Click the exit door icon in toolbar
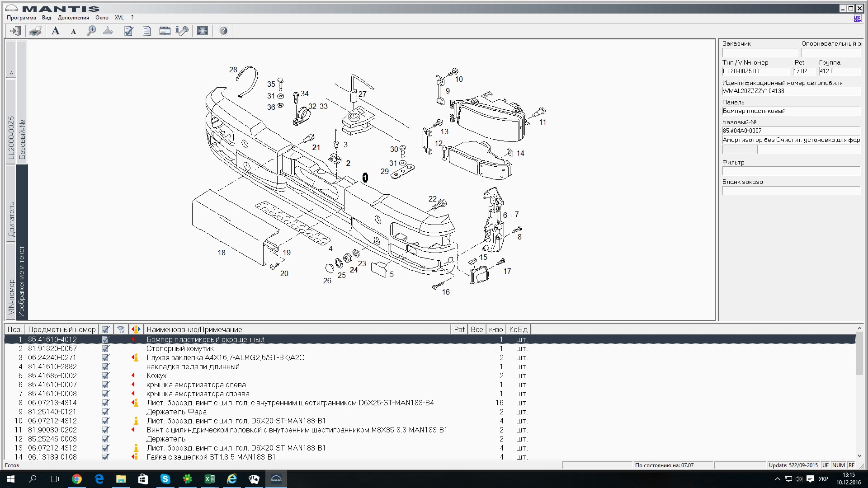This screenshot has width=868, height=488. point(16,31)
